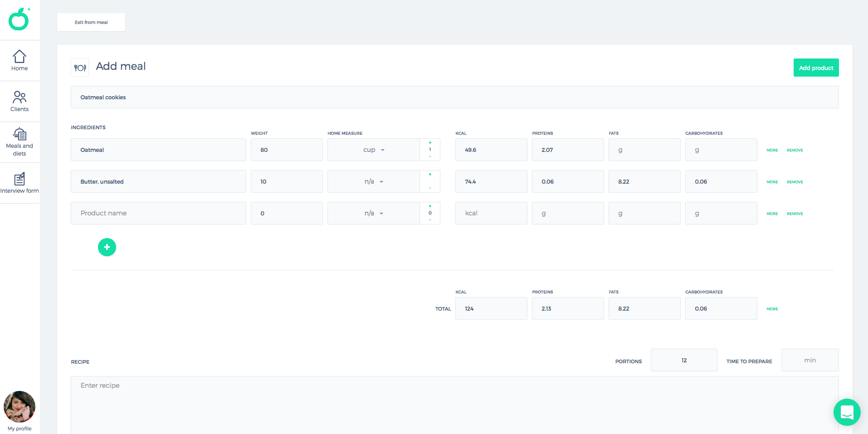
Task: Click REMOVE link on Oatmeal row
Action: 795,150
